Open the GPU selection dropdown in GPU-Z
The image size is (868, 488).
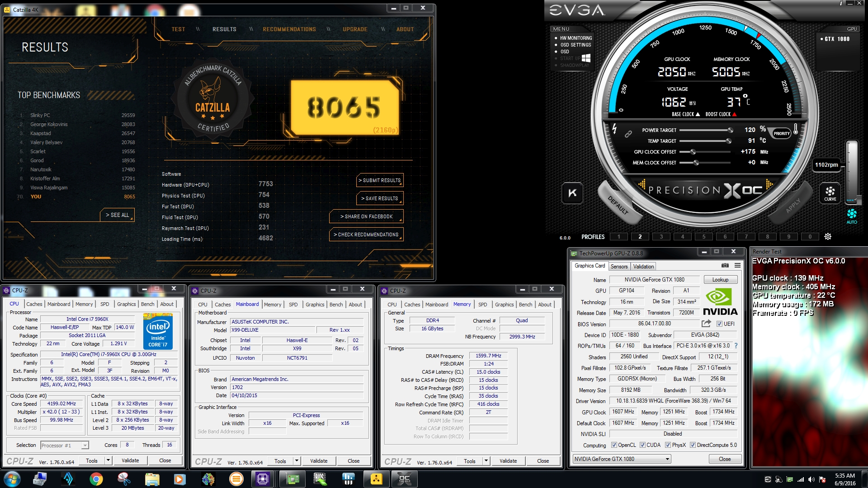622,459
